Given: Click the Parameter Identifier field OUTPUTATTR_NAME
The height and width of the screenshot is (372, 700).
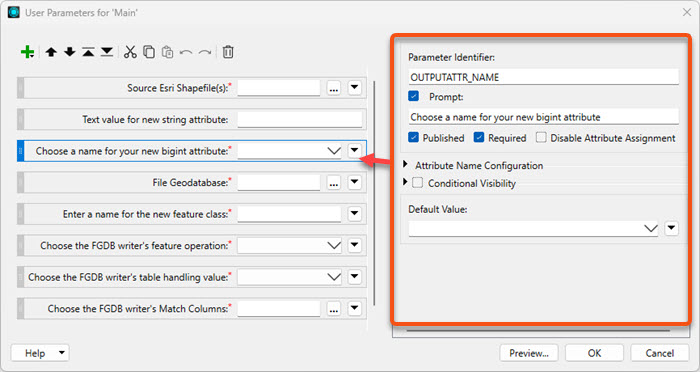Looking at the screenshot, I should click(x=543, y=77).
